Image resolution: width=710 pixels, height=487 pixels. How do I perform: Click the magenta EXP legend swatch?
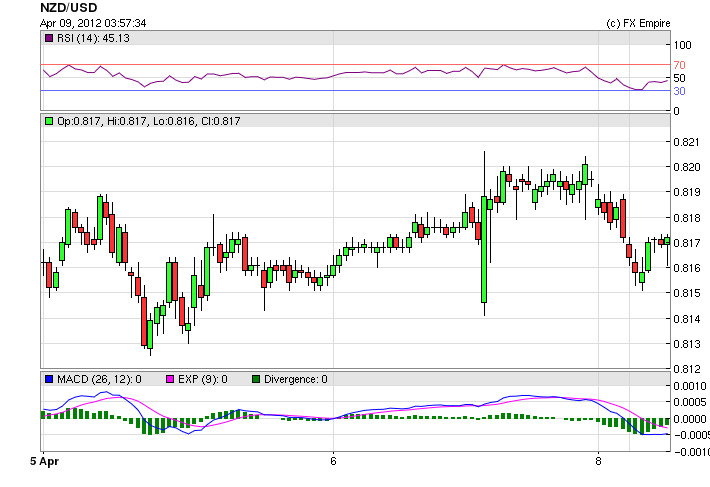point(170,379)
